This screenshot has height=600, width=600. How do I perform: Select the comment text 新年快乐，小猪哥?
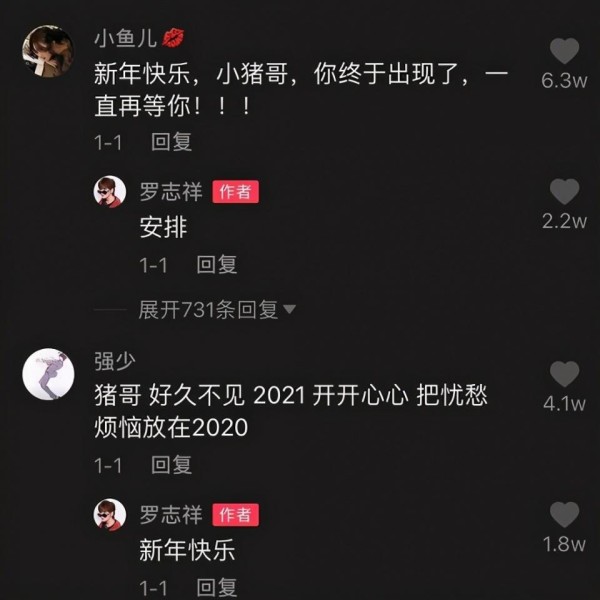[191, 73]
